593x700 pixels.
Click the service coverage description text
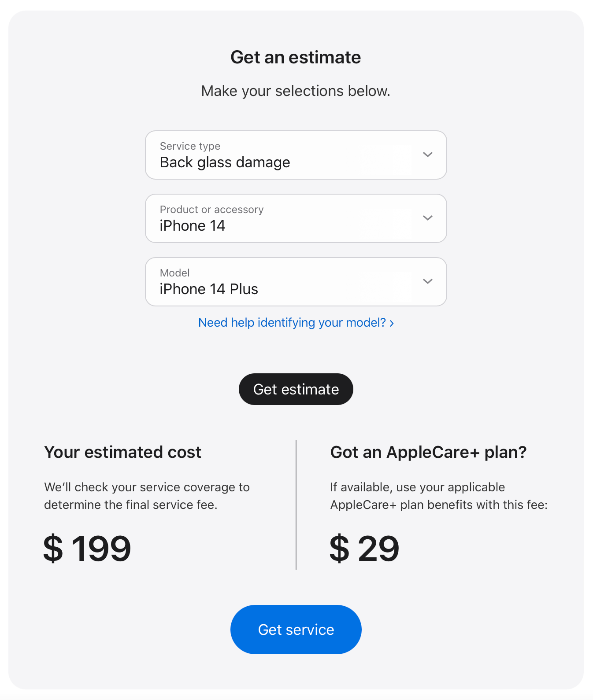[x=147, y=496]
